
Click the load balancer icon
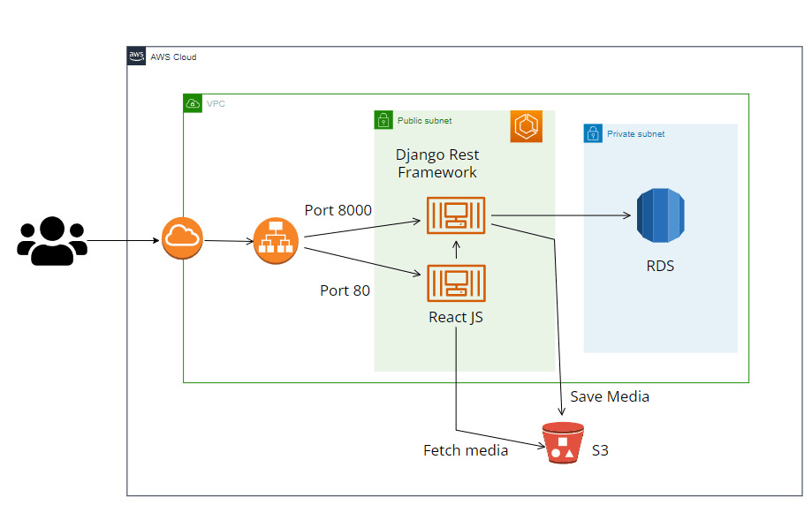[276, 241]
